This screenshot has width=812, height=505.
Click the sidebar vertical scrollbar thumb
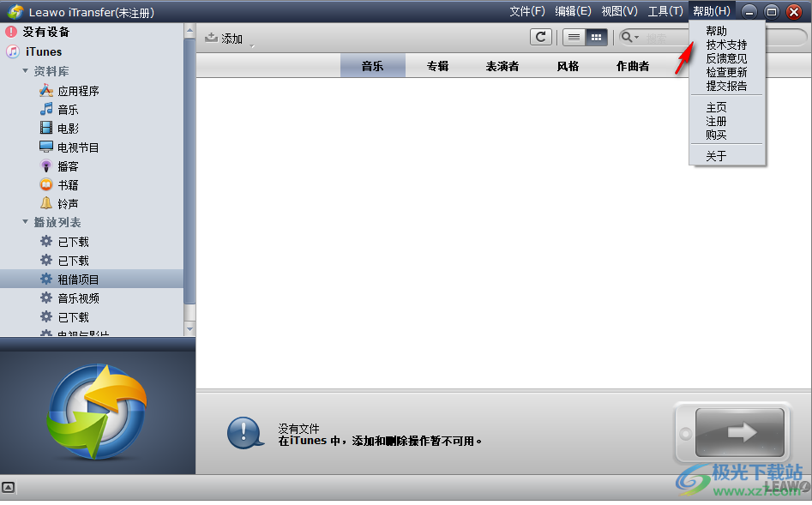coord(189,171)
